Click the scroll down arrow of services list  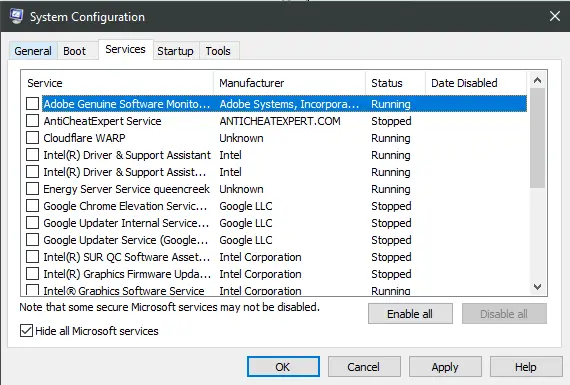(x=537, y=287)
